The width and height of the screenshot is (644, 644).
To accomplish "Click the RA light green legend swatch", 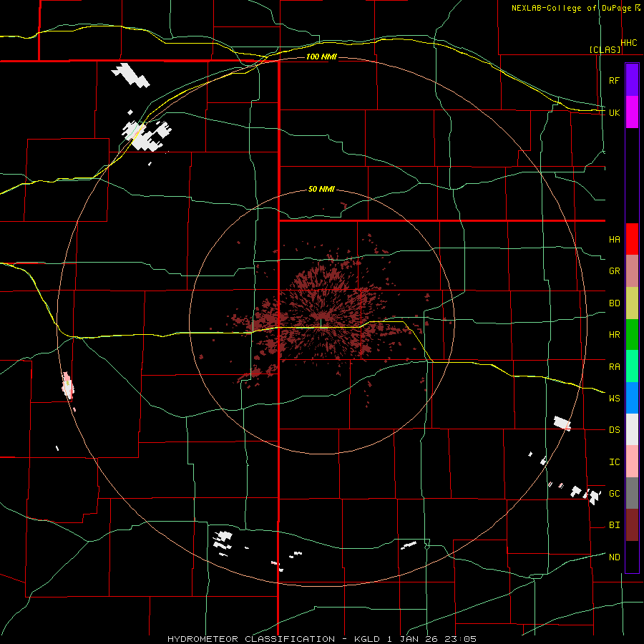I will coord(632,366).
